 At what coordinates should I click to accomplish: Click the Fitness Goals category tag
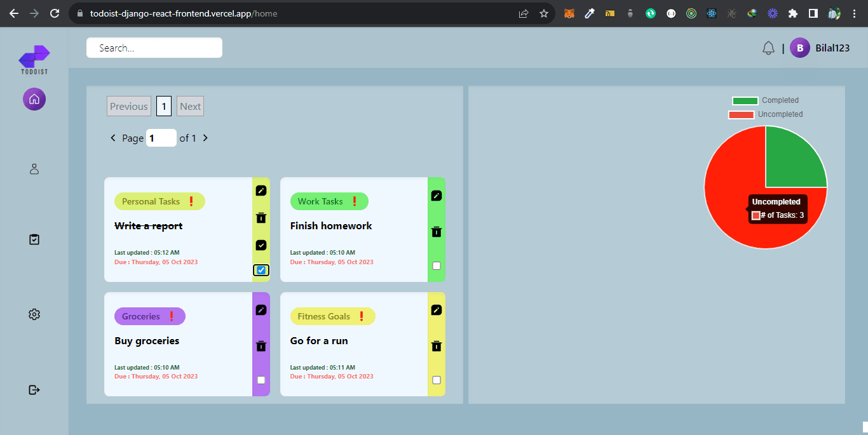pos(333,316)
